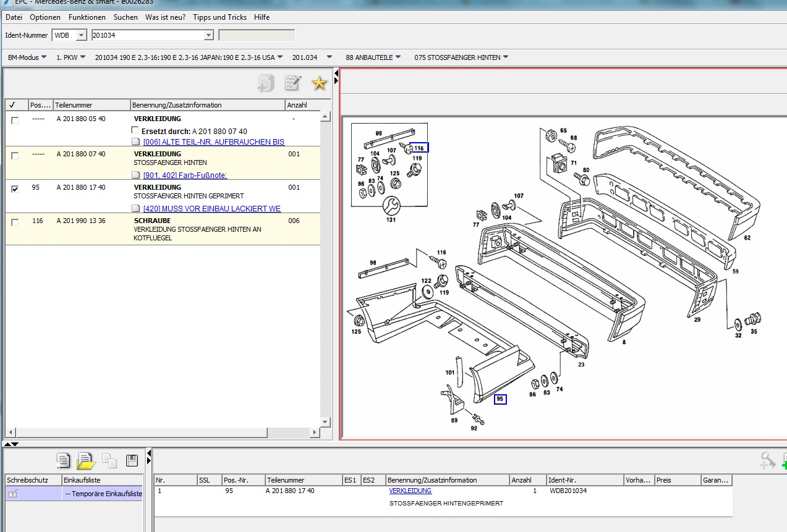Tick checkbox for A 201 880 05 40 row

[15, 120]
